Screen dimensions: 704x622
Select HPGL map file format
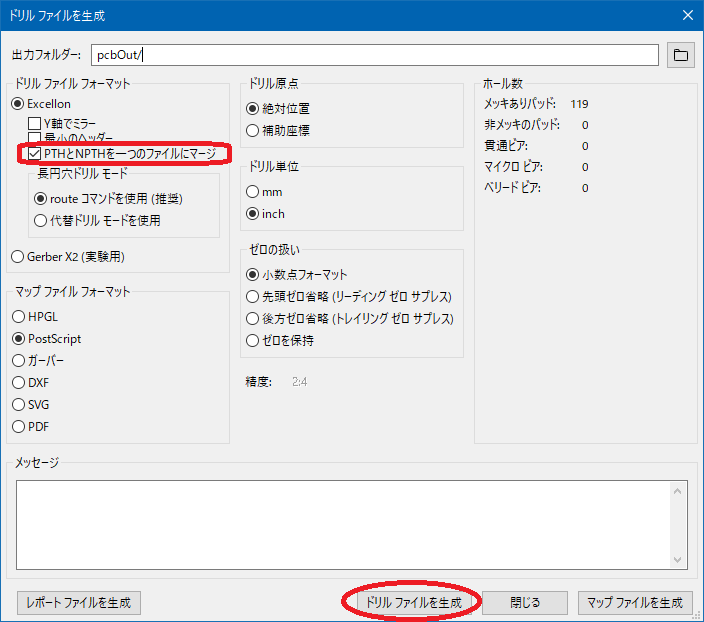click(18, 316)
